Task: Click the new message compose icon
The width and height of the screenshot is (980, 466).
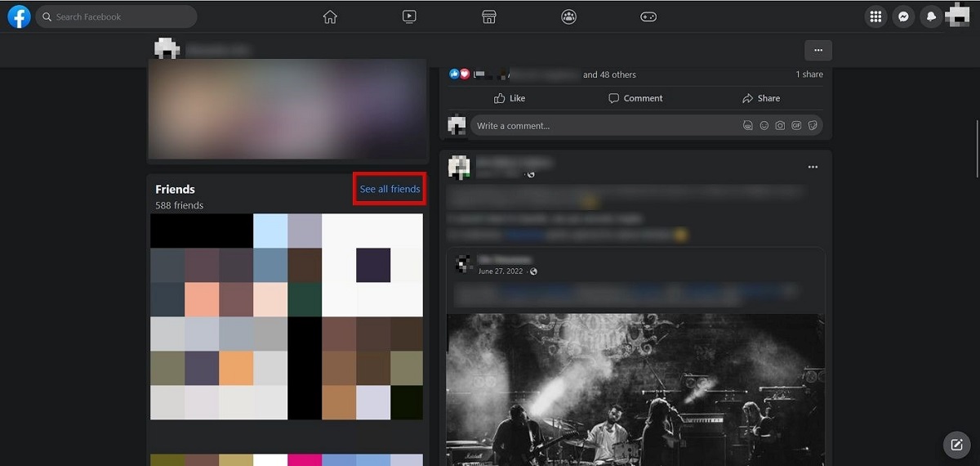Action: tap(956, 445)
